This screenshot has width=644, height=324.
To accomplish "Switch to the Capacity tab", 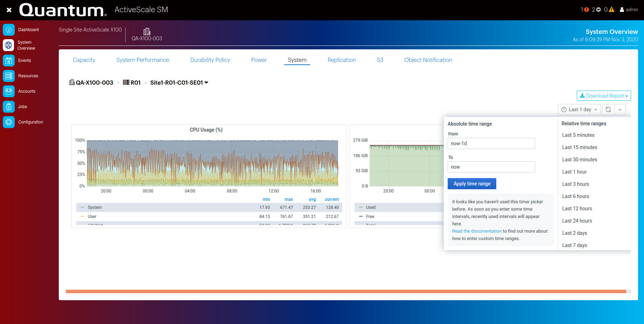I will tap(84, 60).
